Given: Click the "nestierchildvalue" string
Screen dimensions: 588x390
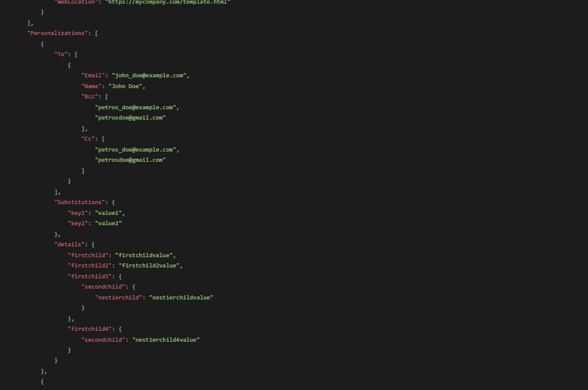Looking at the screenshot, I should click(181, 298).
